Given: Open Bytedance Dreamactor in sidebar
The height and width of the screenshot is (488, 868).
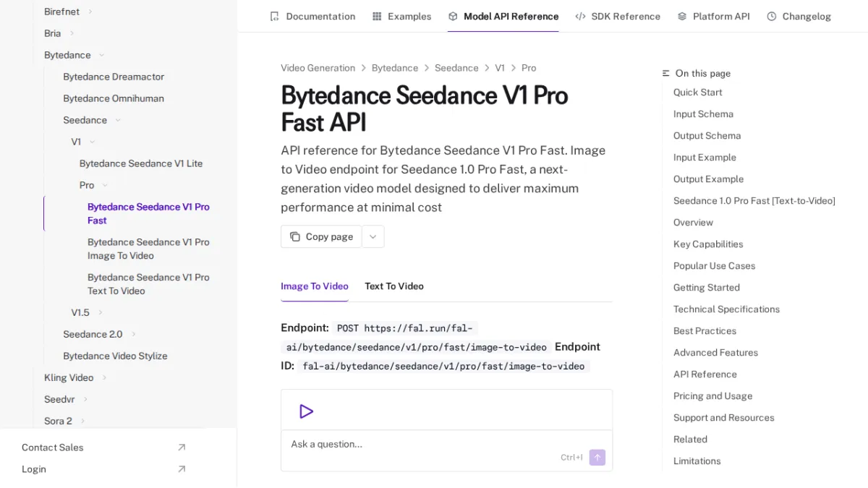Looking at the screenshot, I should click(114, 77).
